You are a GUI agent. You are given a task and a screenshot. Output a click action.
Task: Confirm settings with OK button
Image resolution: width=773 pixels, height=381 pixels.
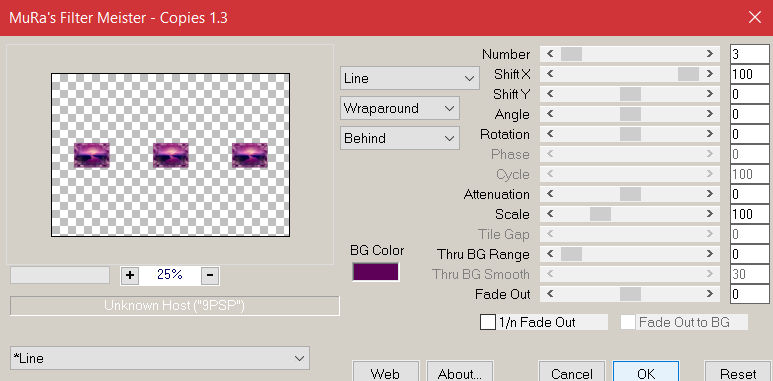pyautogui.click(x=646, y=372)
